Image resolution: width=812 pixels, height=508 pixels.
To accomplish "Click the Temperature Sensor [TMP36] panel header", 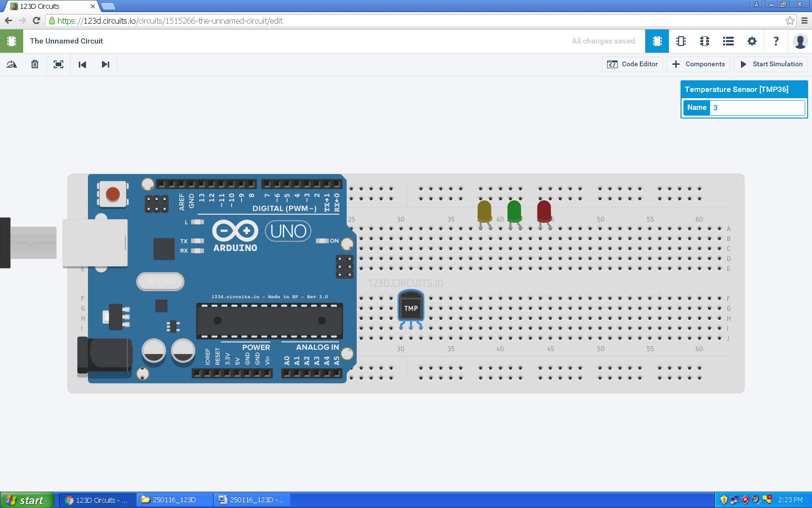I will point(743,90).
